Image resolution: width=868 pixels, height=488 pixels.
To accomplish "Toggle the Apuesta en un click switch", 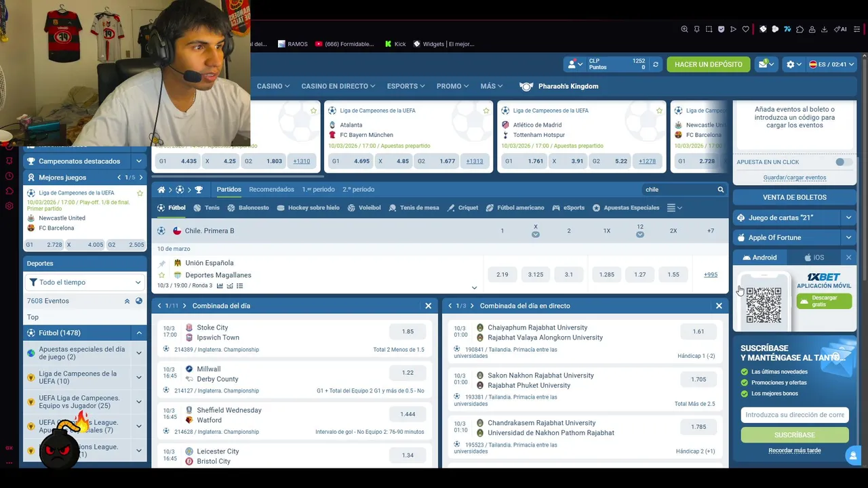I will (x=844, y=162).
